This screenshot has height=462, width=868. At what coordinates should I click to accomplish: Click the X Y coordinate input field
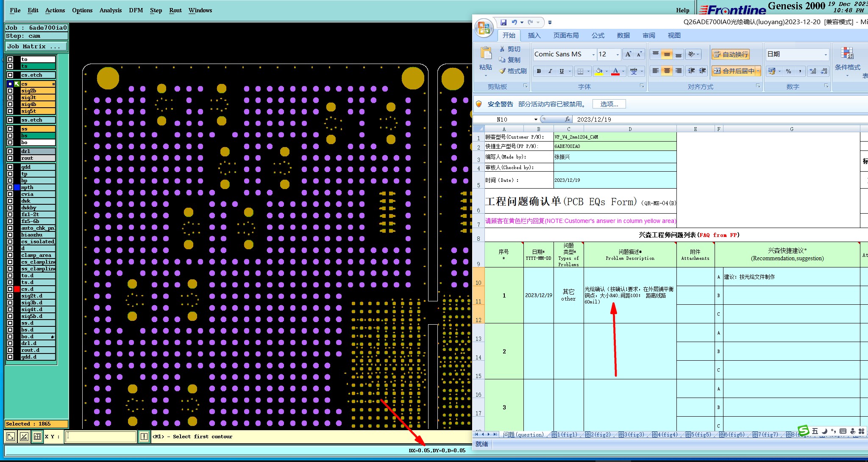[x=101, y=436]
